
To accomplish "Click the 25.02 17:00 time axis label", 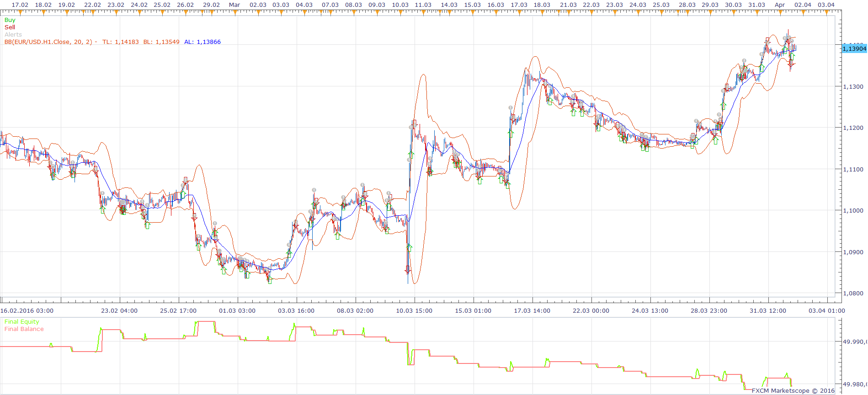I will coord(178,311).
